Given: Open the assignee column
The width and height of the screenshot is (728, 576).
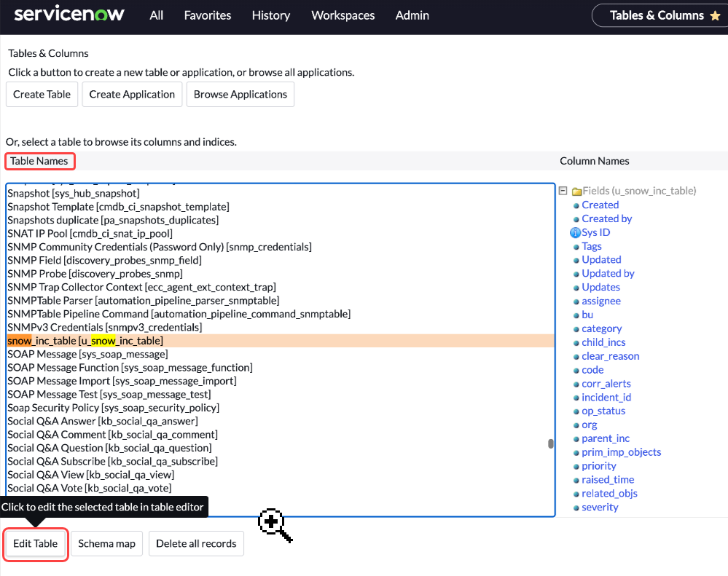Looking at the screenshot, I should [601, 301].
